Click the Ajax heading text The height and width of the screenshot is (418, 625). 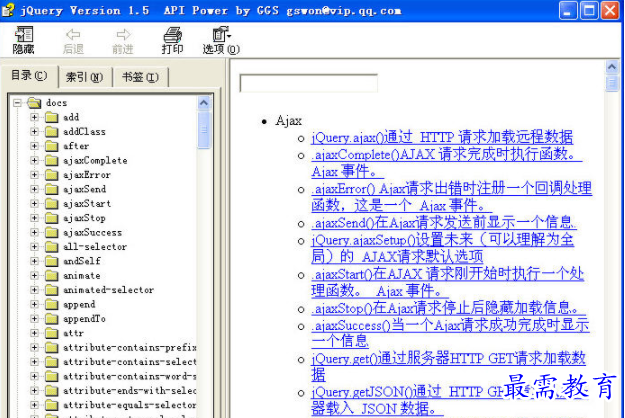point(288,121)
